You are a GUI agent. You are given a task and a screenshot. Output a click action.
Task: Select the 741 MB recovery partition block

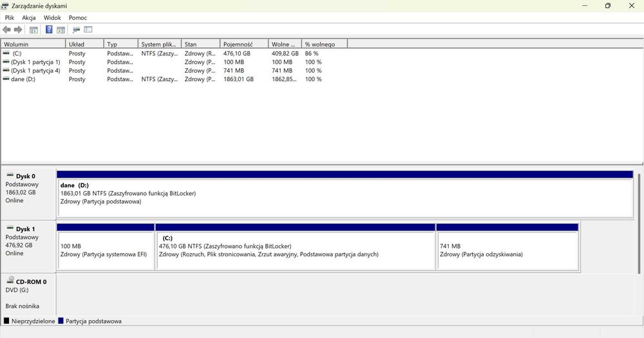click(508, 247)
